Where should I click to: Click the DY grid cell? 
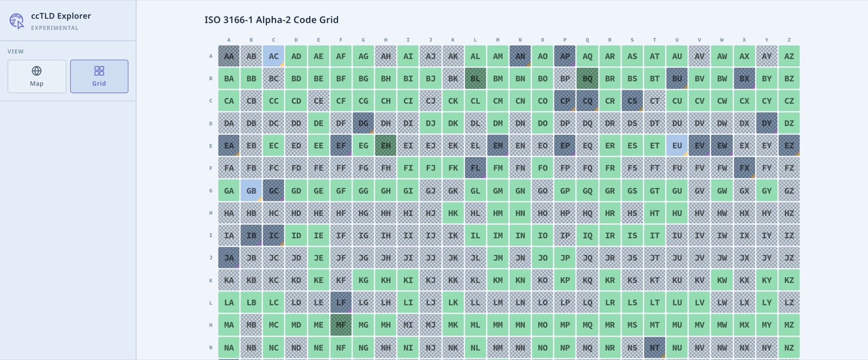click(x=767, y=123)
